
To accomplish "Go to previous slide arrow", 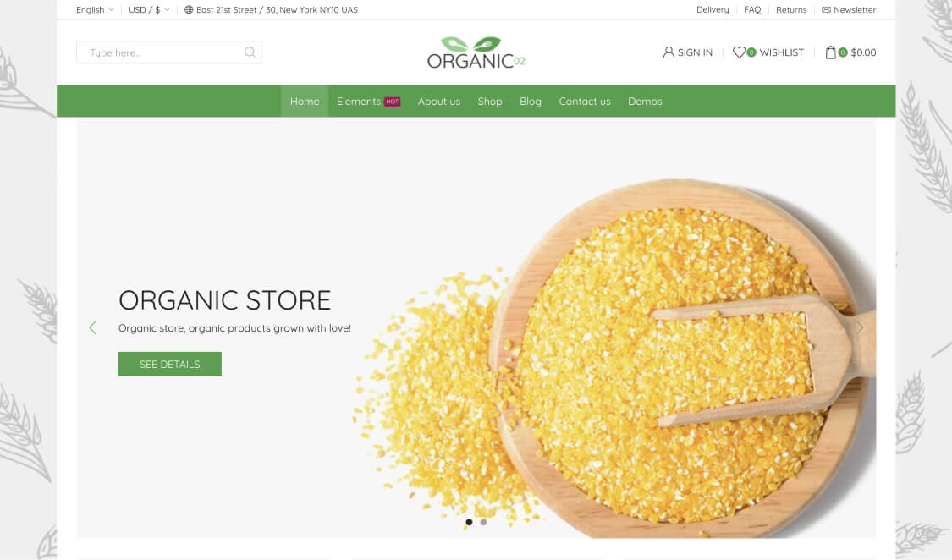I will tap(93, 327).
